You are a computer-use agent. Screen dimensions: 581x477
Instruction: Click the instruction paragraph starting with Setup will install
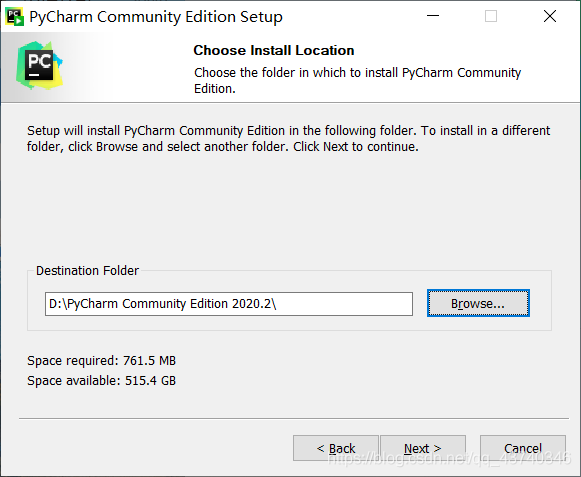point(288,139)
